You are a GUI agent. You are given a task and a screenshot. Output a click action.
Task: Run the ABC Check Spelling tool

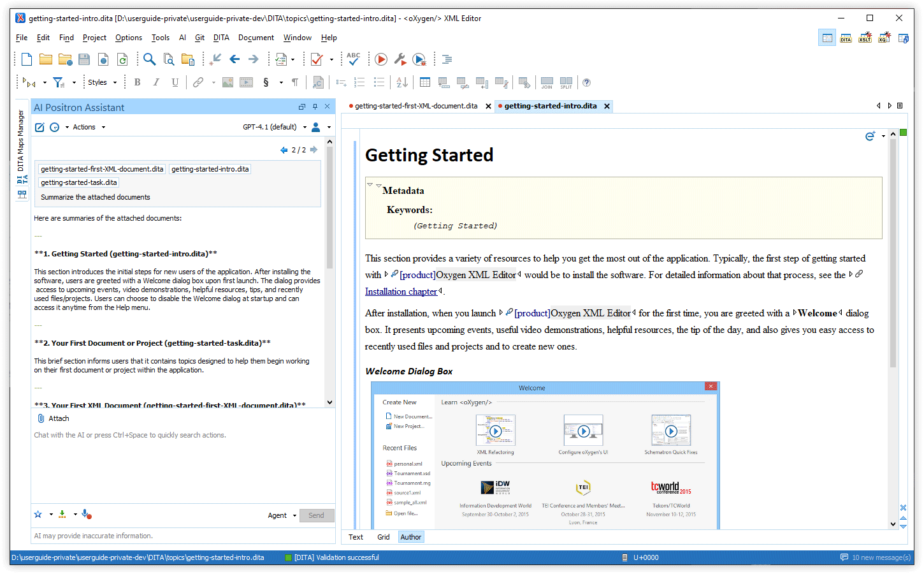[x=354, y=59]
